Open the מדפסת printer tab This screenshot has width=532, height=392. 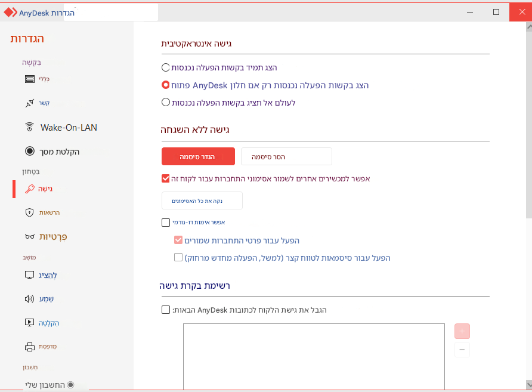point(48,347)
